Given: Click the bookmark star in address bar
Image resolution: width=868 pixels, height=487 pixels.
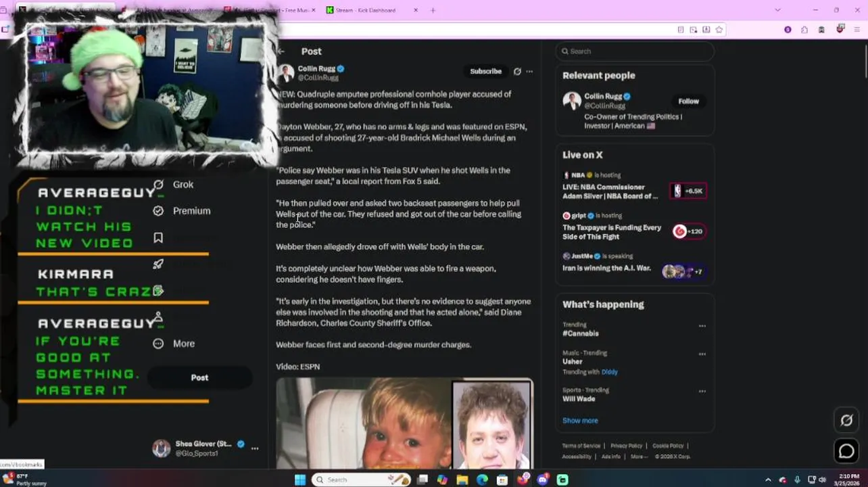Looking at the screenshot, I should 719,30.
